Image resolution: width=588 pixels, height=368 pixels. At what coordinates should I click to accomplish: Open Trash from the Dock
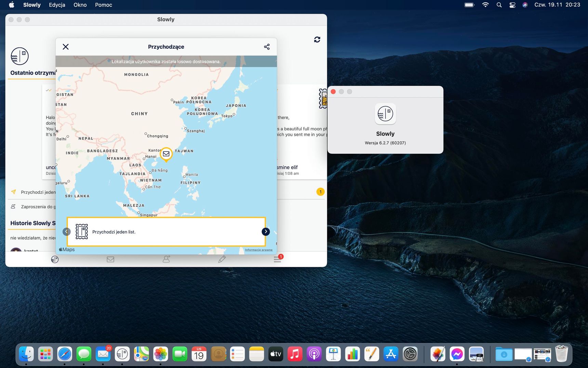(561, 354)
